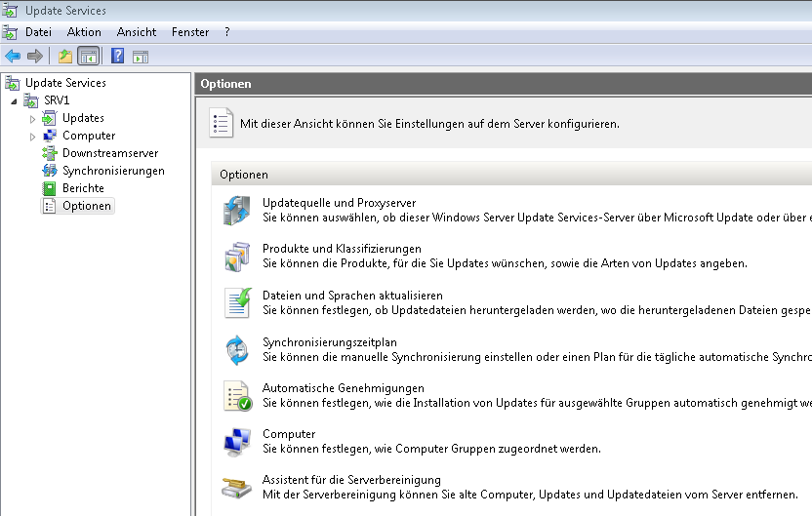The height and width of the screenshot is (516, 812).
Task: Expand the Updates tree node
Action: point(32,119)
